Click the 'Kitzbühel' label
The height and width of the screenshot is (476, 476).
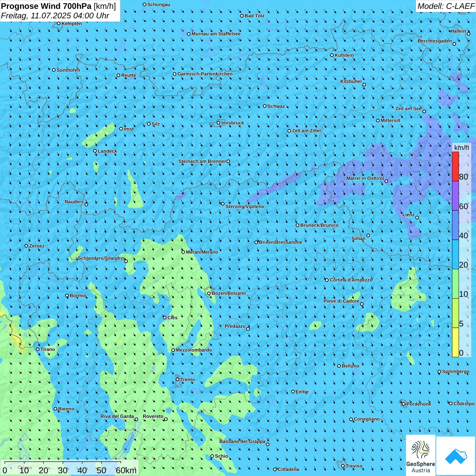pyautogui.click(x=351, y=81)
